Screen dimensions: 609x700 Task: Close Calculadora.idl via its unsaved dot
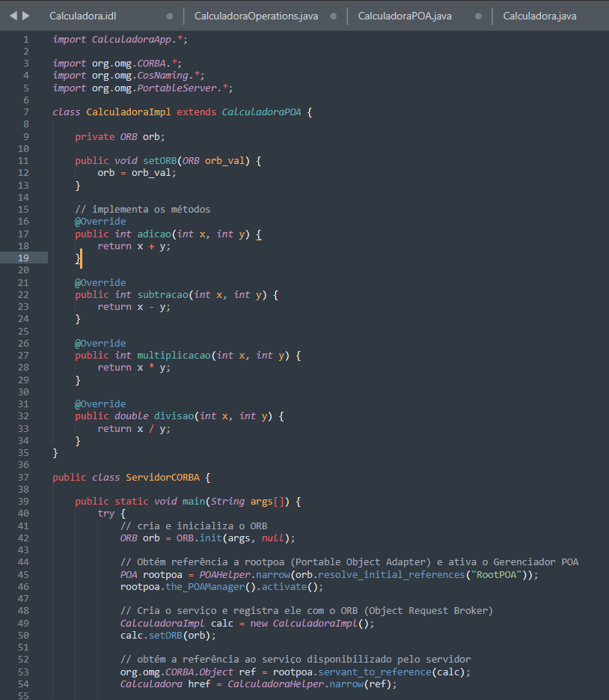coord(170,16)
